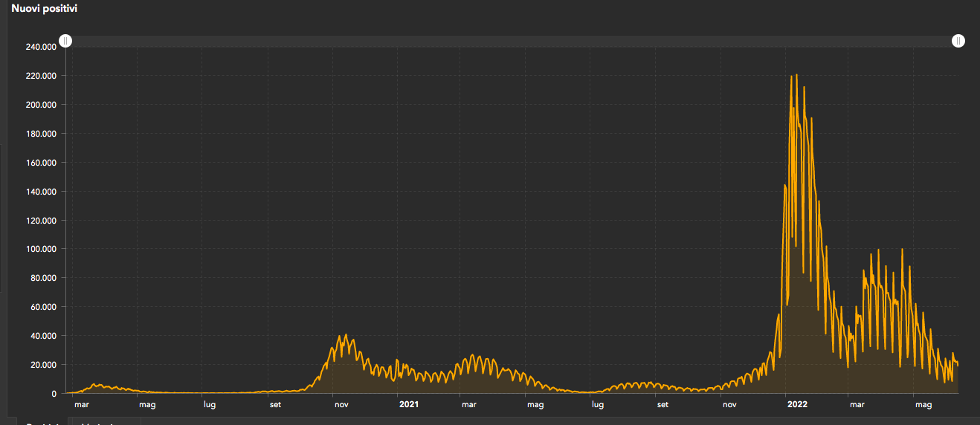The width and height of the screenshot is (980, 425).
Task: Click the "mar" label right after 2021
Action: [x=468, y=405]
